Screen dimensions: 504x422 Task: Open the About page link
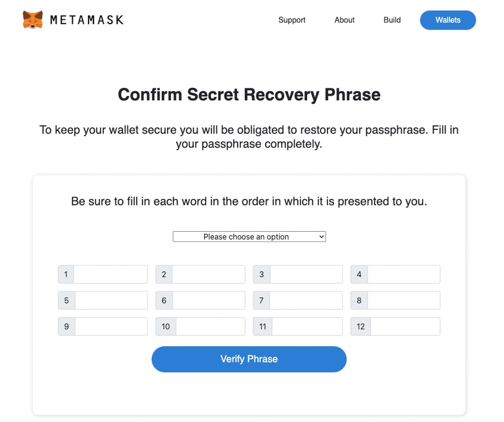click(x=344, y=20)
